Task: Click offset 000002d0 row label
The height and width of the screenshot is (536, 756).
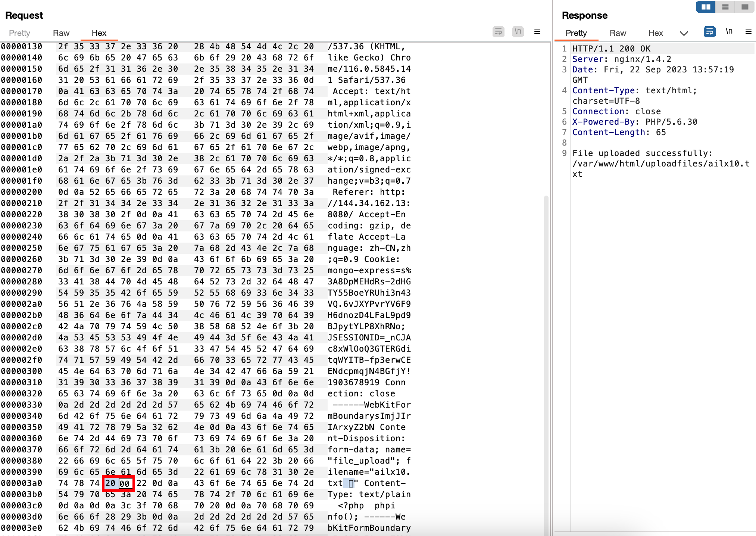Action: click(x=22, y=338)
